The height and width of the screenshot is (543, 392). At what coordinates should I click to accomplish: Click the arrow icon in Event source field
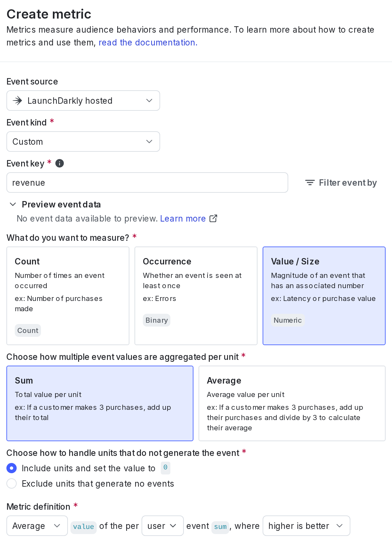(x=17, y=101)
